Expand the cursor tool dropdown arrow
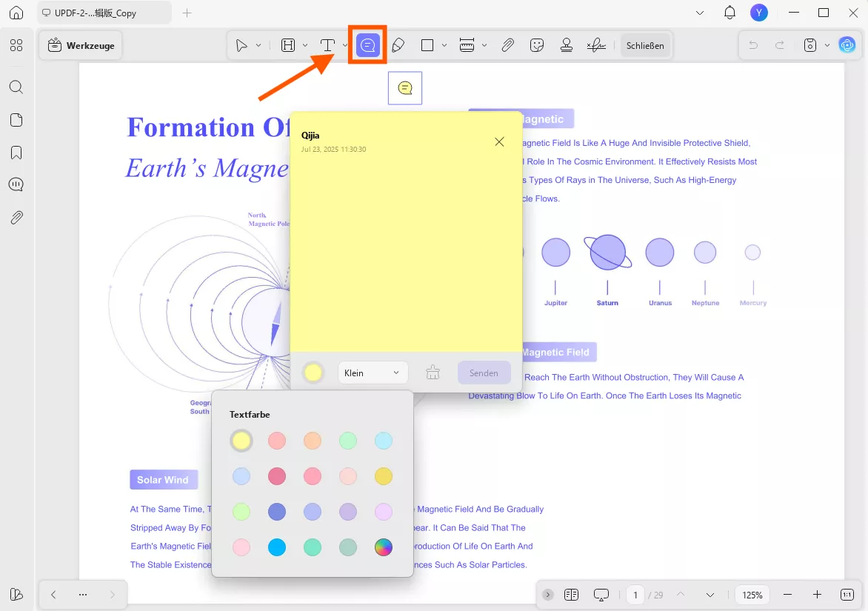 coord(258,45)
